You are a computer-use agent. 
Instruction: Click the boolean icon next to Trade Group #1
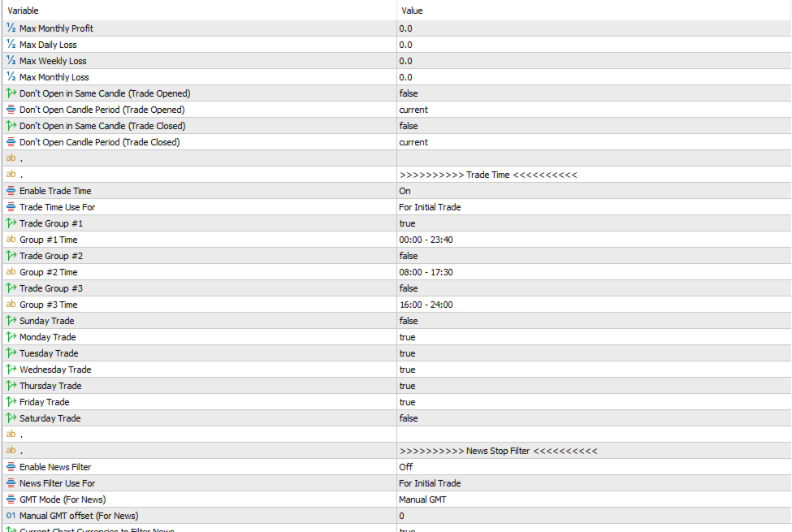coord(11,223)
